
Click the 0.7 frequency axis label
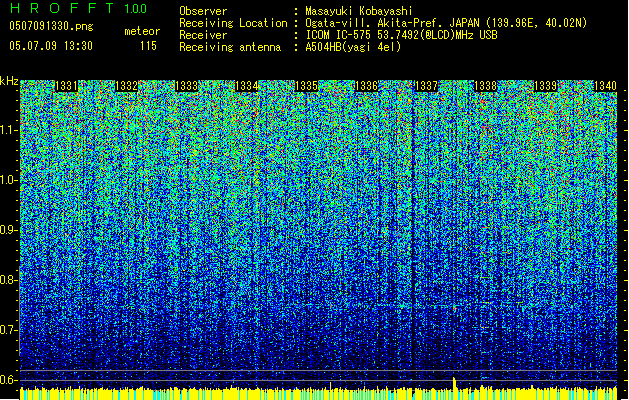click(x=8, y=330)
